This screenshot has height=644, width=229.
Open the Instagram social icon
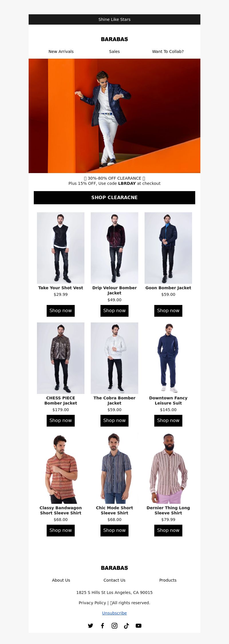coord(114,626)
